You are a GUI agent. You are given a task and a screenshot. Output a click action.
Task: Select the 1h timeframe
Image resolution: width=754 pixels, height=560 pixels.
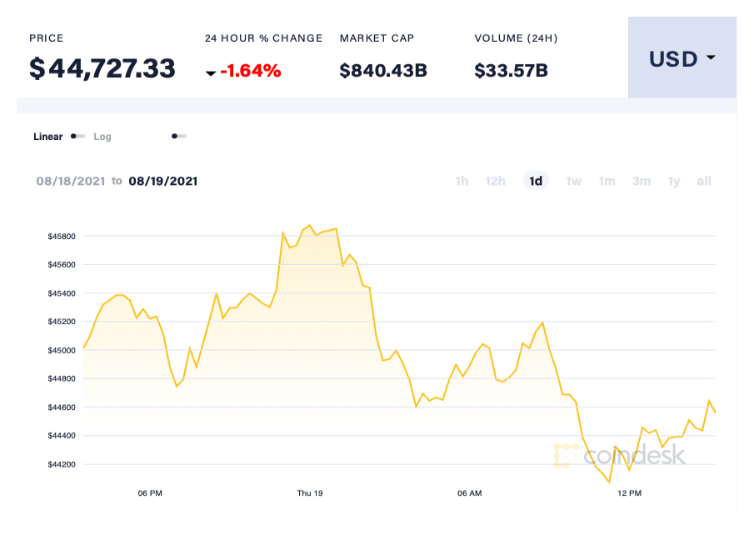462,181
